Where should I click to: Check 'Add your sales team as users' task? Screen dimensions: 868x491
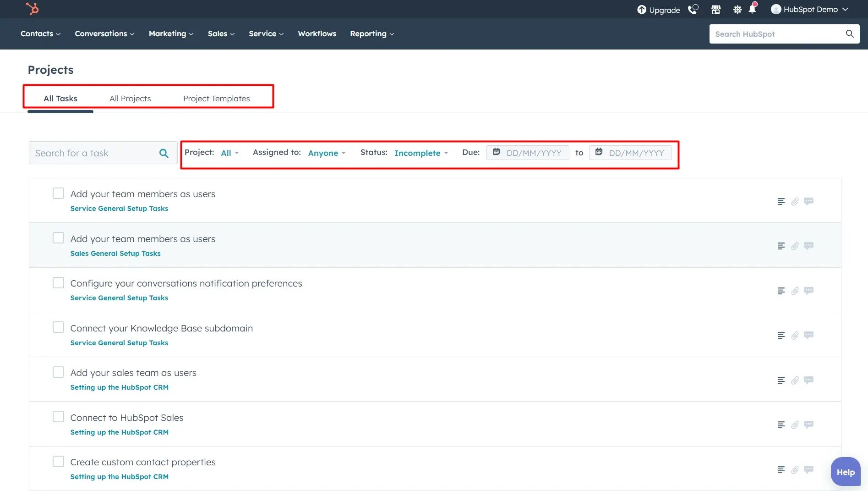coord(58,372)
